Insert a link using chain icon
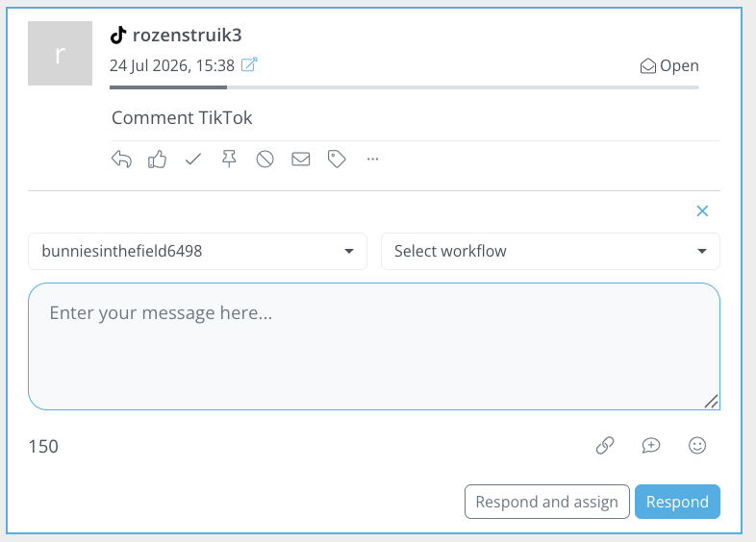The width and height of the screenshot is (756, 542). point(605,446)
